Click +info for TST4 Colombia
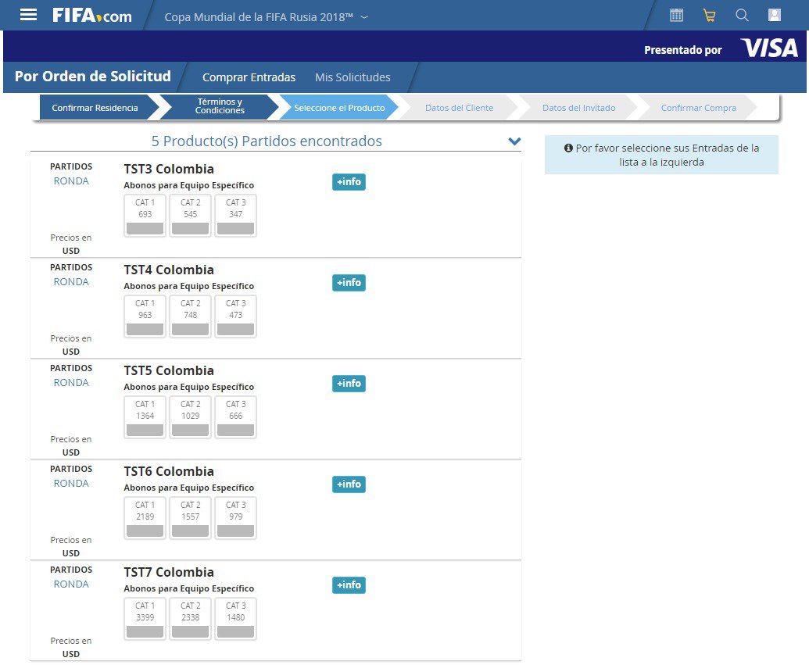Viewport: 809px width, 672px height. tap(349, 283)
